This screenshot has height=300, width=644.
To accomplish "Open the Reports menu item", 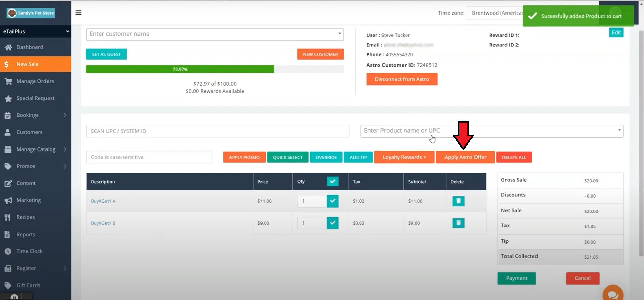I will tap(26, 235).
